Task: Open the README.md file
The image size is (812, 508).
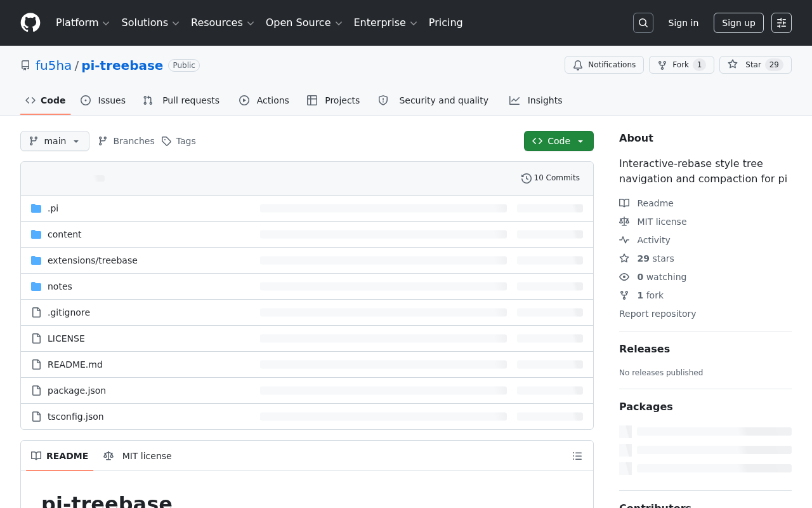Action: click(75, 364)
